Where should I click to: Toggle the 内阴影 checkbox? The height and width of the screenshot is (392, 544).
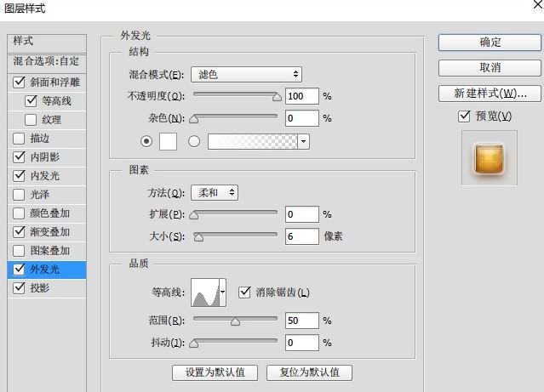click(19, 157)
